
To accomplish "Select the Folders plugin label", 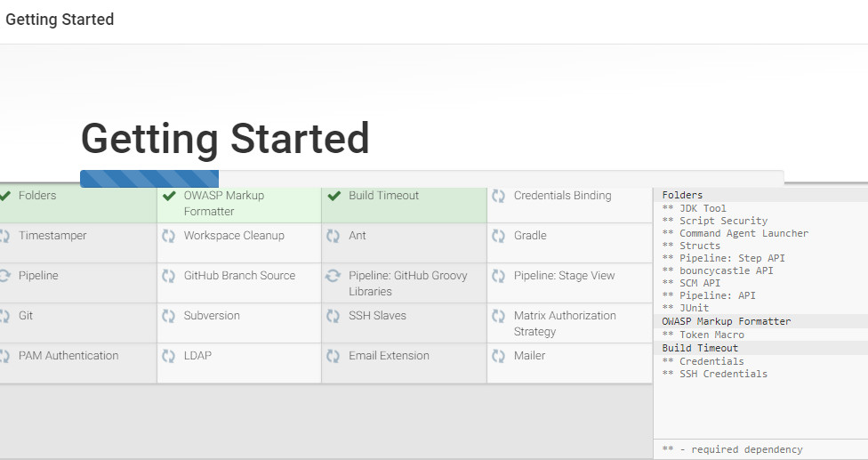I will click(37, 196).
